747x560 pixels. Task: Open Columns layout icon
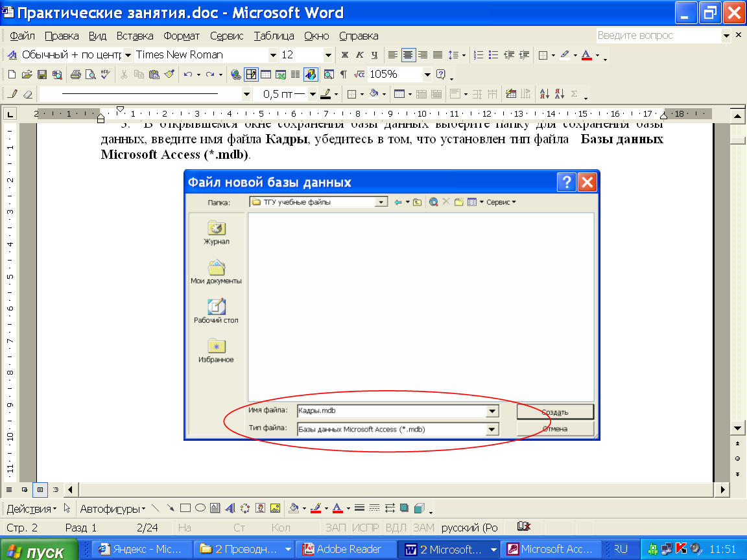click(296, 75)
